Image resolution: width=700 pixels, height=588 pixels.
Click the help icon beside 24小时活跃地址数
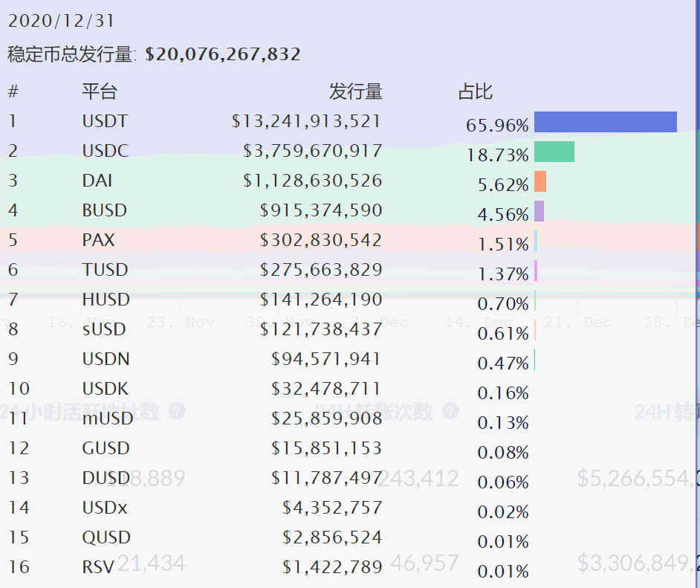pos(177,411)
